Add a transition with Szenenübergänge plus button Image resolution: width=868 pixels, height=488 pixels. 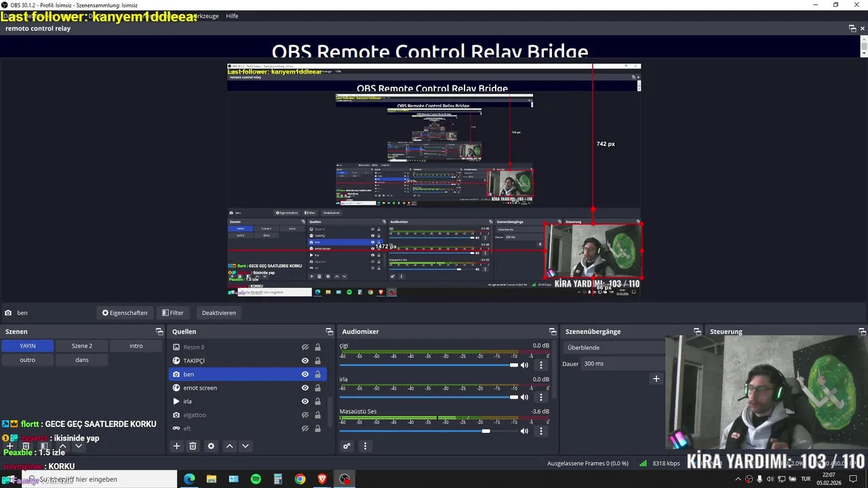coord(656,379)
